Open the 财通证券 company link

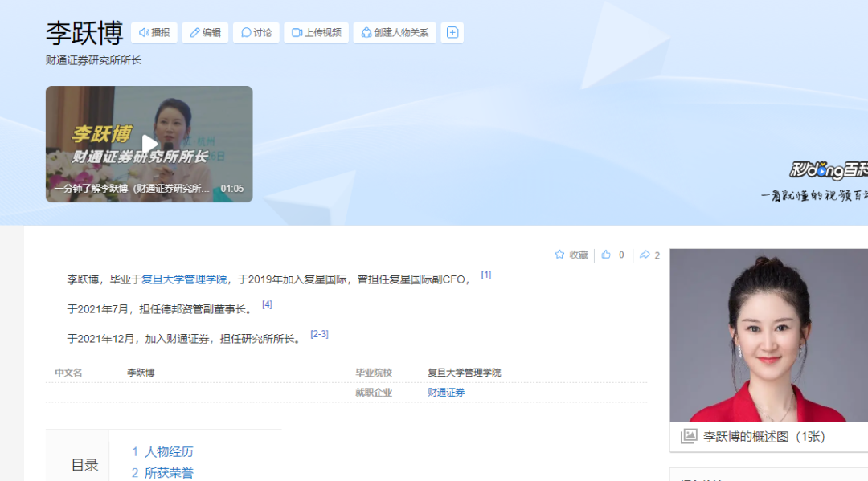pos(446,393)
